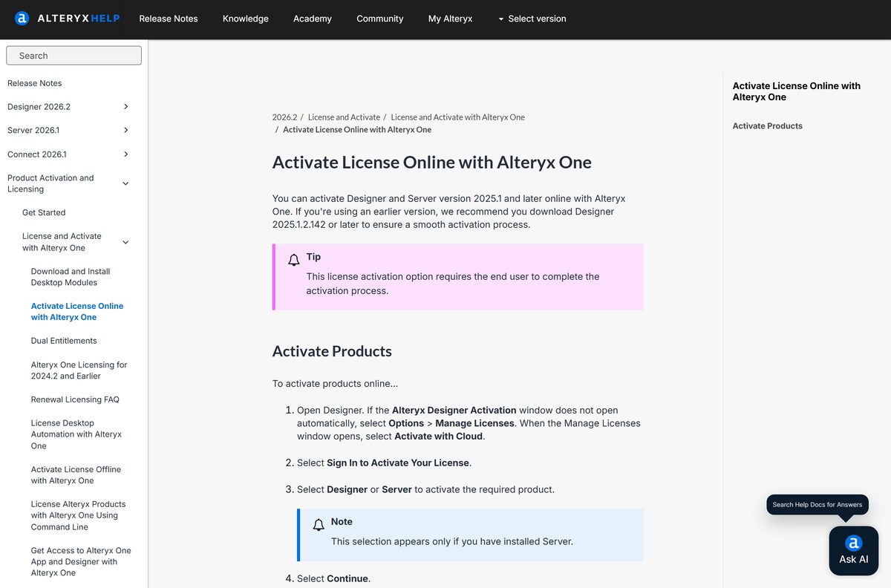This screenshot has width=891, height=588.
Task: Open the Community menu item
Action: point(380,19)
